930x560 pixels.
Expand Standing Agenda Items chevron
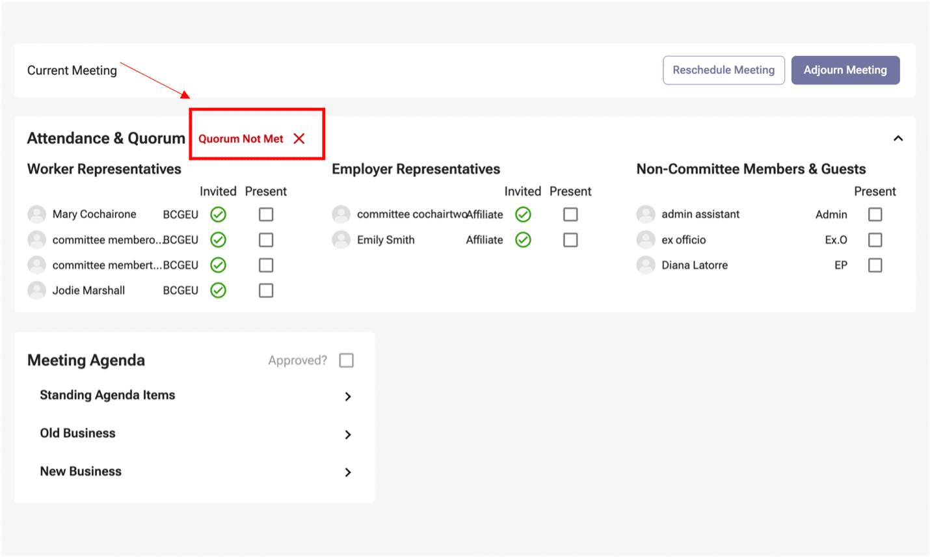[x=348, y=396]
